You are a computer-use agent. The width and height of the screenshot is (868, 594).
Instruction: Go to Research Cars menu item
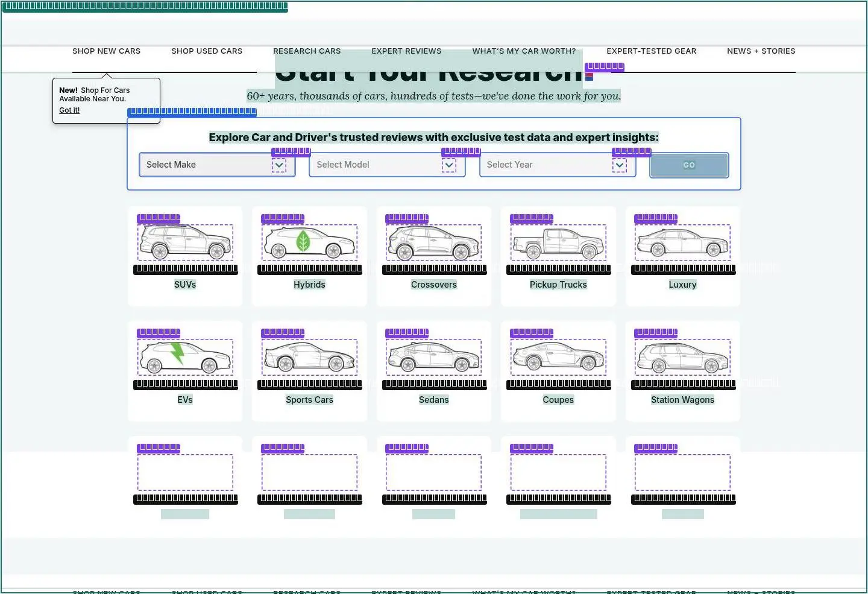(x=307, y=51)
